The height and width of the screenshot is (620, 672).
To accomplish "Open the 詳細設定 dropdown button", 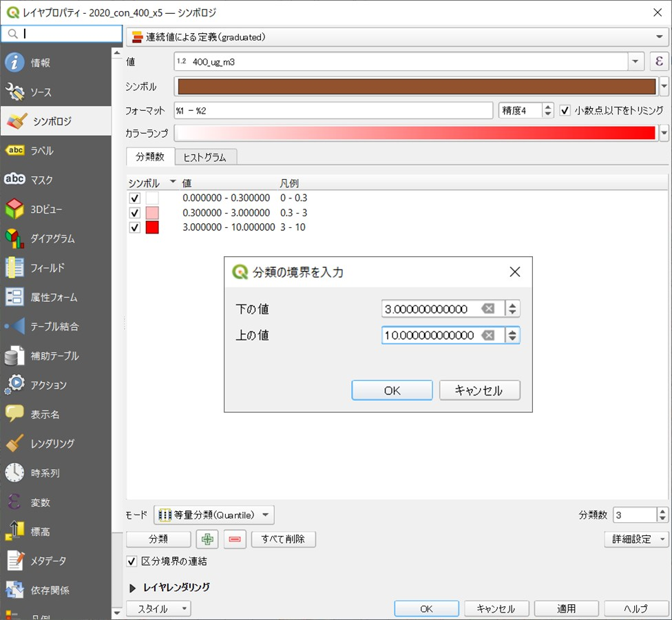I will [x=636, y=539].
